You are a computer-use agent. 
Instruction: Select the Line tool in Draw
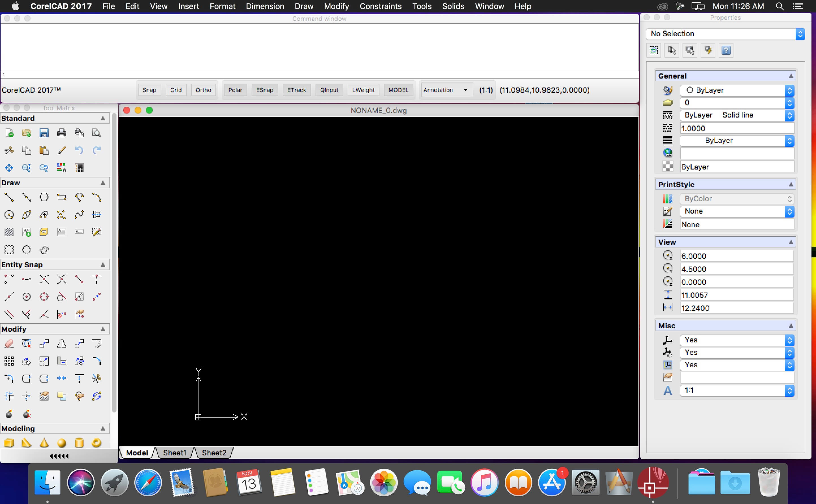[9, 197]
